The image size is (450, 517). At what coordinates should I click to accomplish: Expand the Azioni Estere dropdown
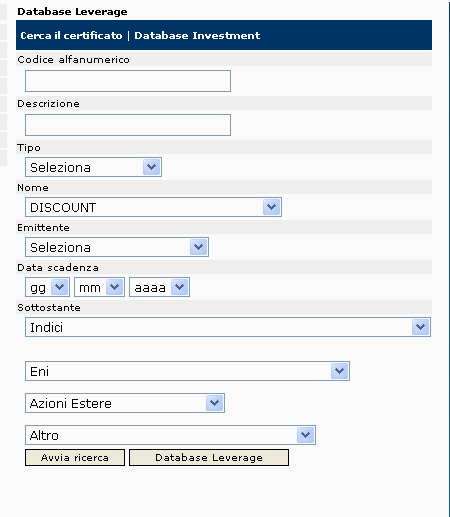(x=125, y=403)
